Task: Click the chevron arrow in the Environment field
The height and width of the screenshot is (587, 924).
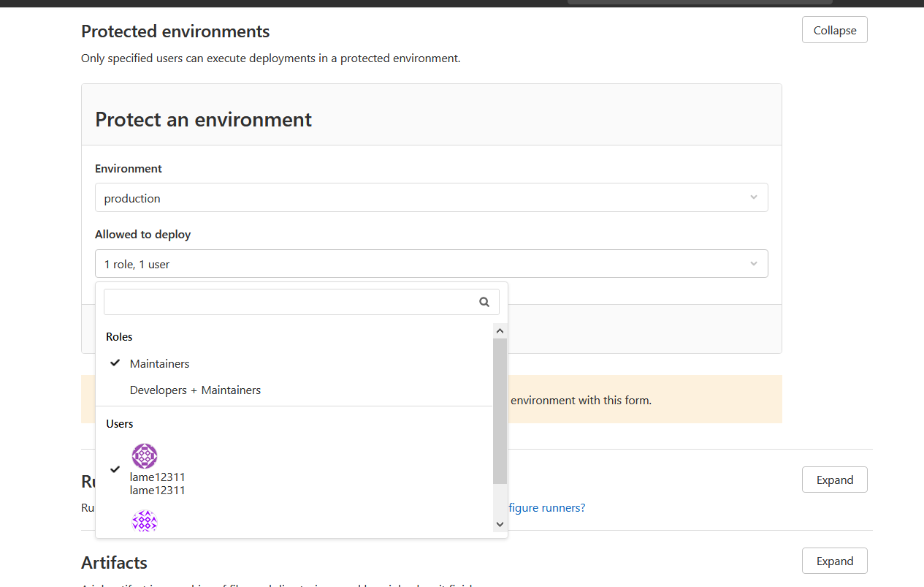Action: [753, 197]
